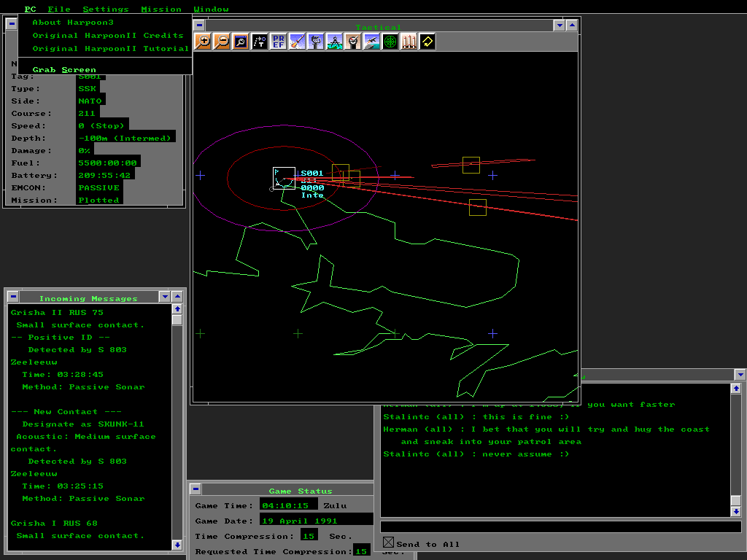
Task: Select Grab Screen from the menu
Action: (64, 70)
